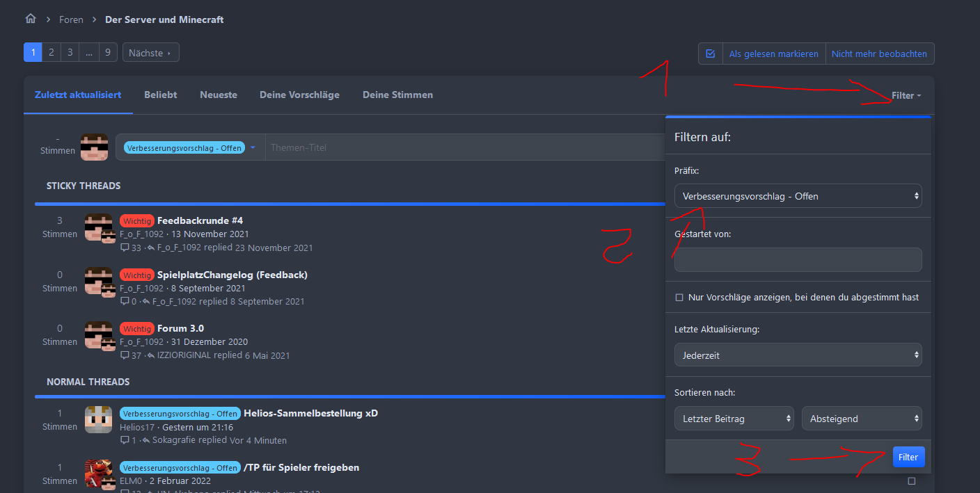The image size is (980, 493).
Task: Open the Helios17 avatar on the Helios-Sammelbestellung thread
Action: coord(98,420)
